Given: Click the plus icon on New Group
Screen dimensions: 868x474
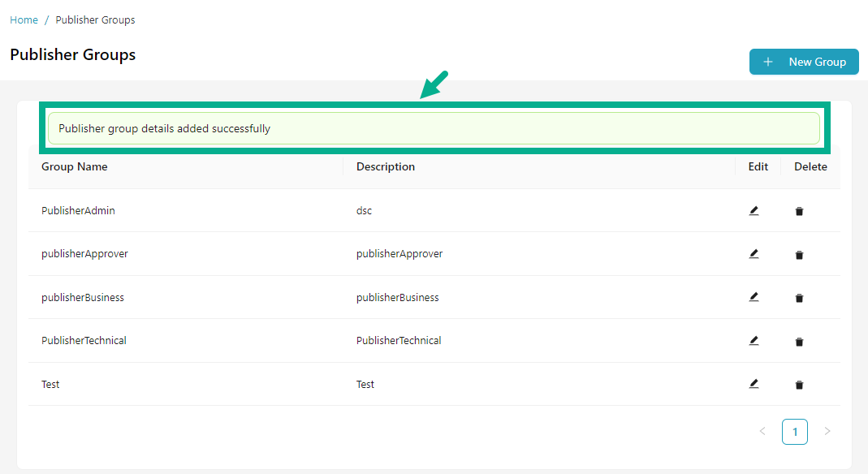Looking at the screenshot, I should pos(768,61).
